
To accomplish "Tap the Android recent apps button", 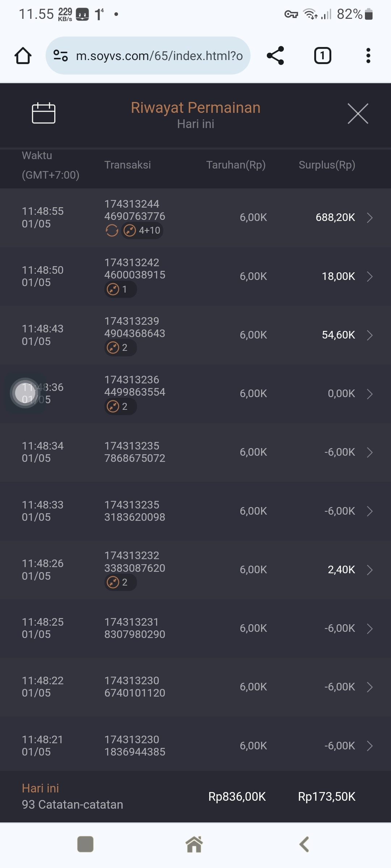I will coord(85,844).
